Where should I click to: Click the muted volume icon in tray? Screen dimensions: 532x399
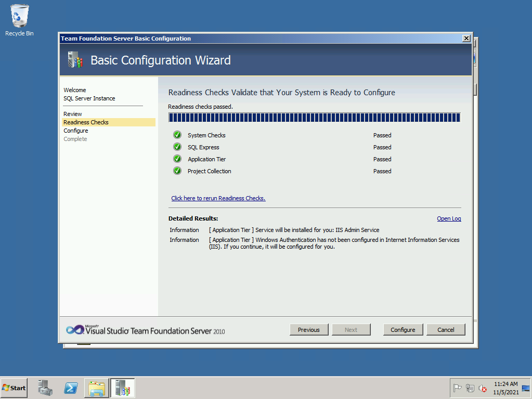point(483,388)
